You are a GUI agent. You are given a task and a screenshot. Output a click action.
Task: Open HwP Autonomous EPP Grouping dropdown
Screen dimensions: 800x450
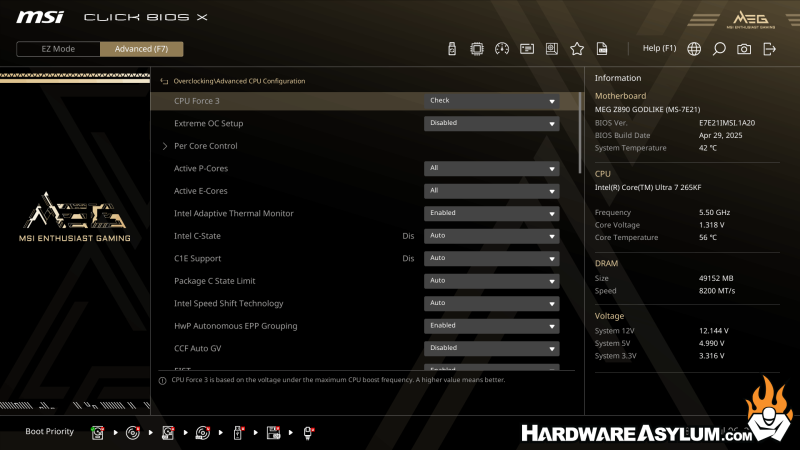[491, 326]
